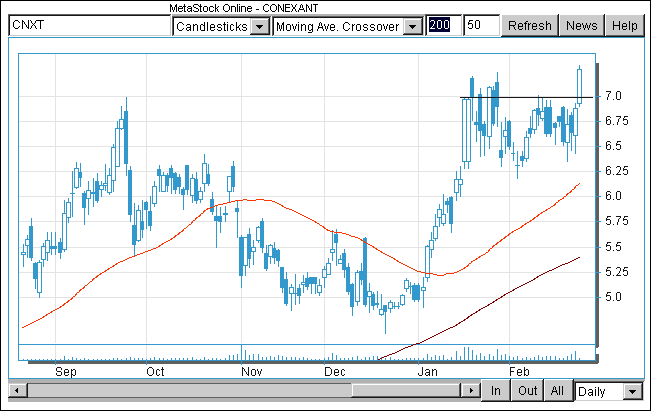
Task: Open the Moving Ave. Crossover indicator dropdown
Action: [x=348, y=26]
